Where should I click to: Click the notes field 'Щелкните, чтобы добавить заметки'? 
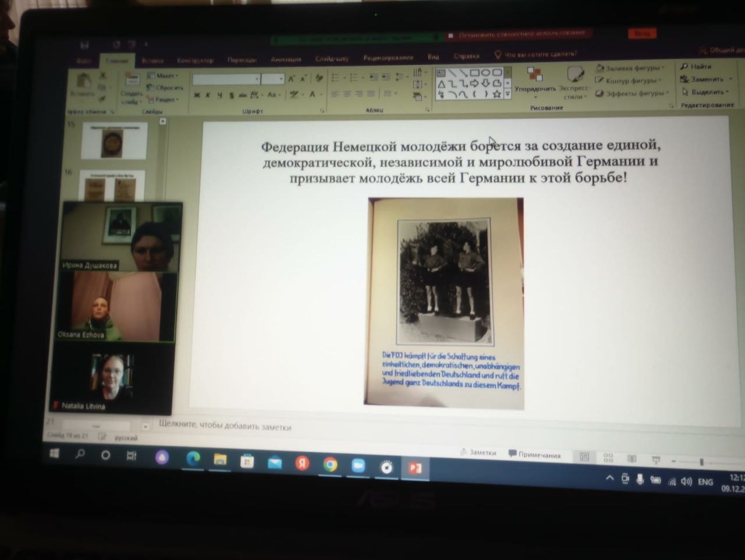click(225, 426)
